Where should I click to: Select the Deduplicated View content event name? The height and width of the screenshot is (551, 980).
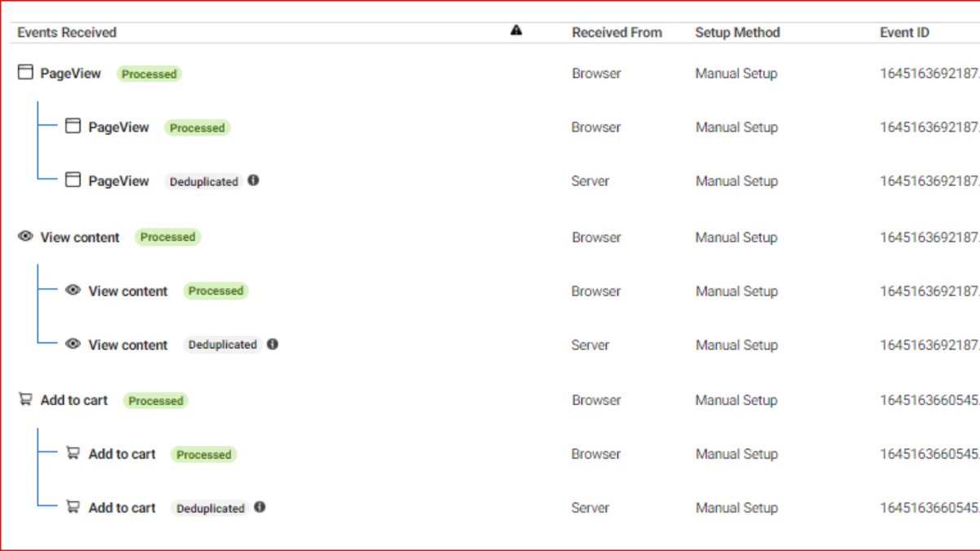tap(128, 345)
